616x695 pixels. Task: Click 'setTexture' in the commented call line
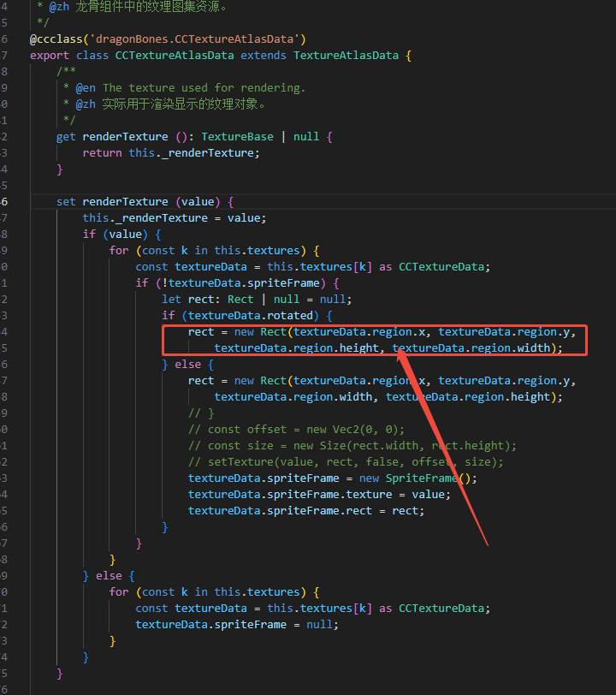(240, 462)
